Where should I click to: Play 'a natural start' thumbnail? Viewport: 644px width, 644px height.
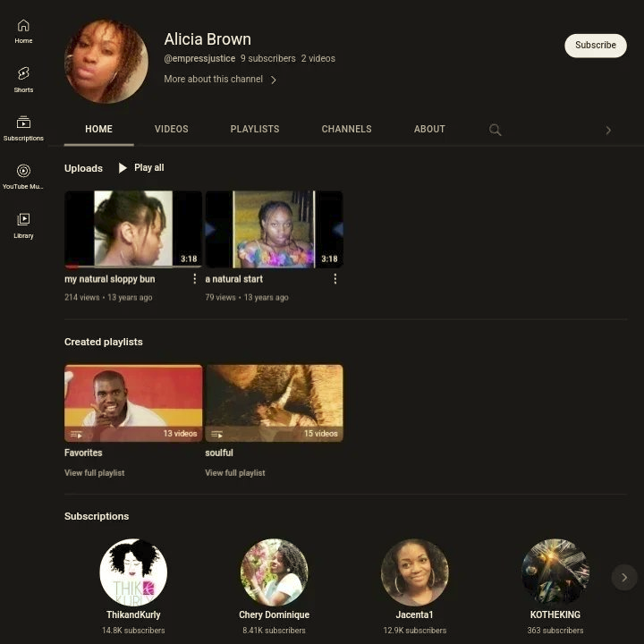(x=274, y=229)
